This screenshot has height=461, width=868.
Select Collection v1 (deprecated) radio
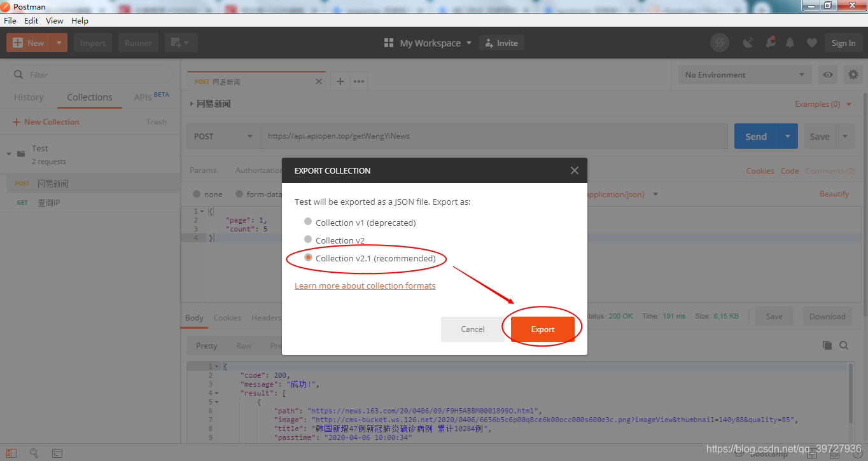click(x=308, y=222)
